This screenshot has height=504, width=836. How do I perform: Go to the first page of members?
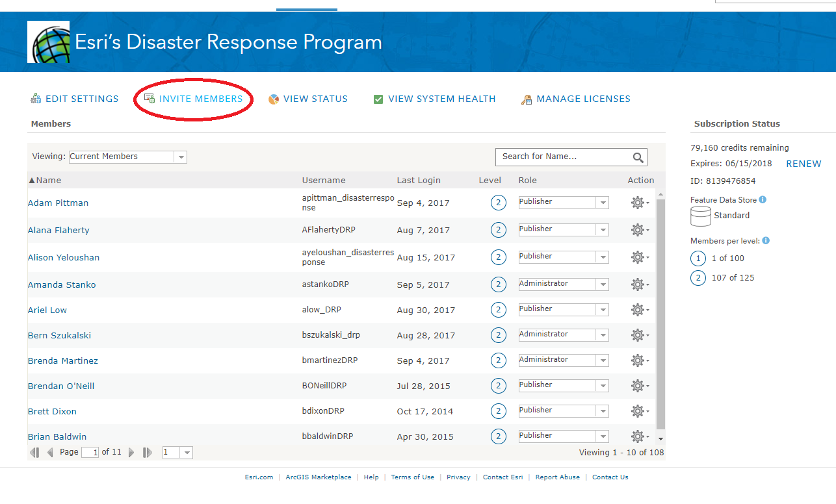click(35, 452)
